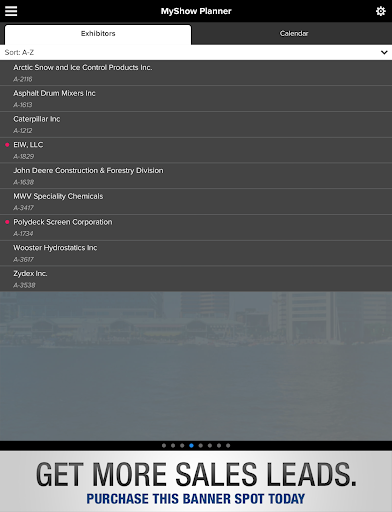Open John Deere Construction & Forestry Division
Image resolution: width=392 pixels, height=512 pixels.
196,176
